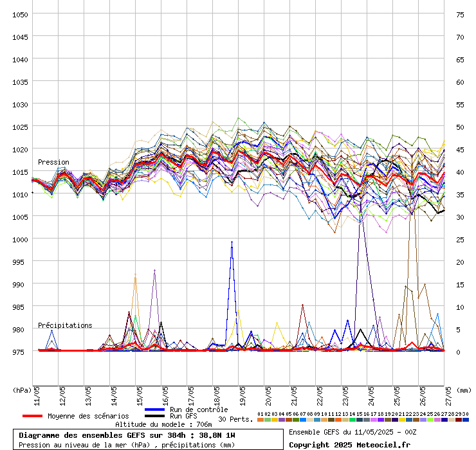Click perturbation 14 bright green legend swatch
This screenshot has height=450, width=476.
pyautogui.click(x=352, y=420)
